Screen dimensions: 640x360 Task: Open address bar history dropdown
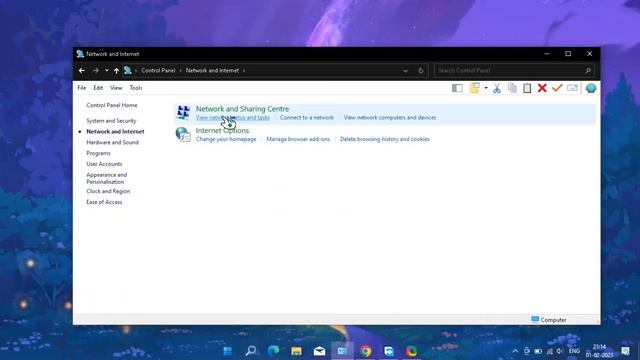pyautogui.click(x=405, y=71)
